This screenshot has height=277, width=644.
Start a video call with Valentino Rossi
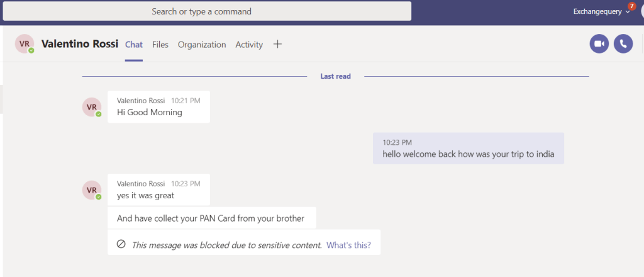599,44
